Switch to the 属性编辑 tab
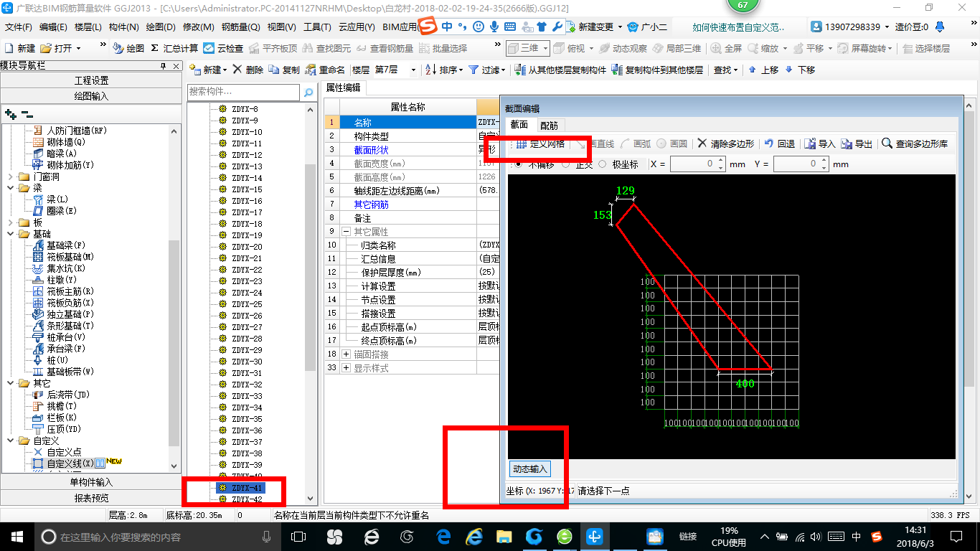Viewport: 980px width, 551px height. click(x=343, y=88)
